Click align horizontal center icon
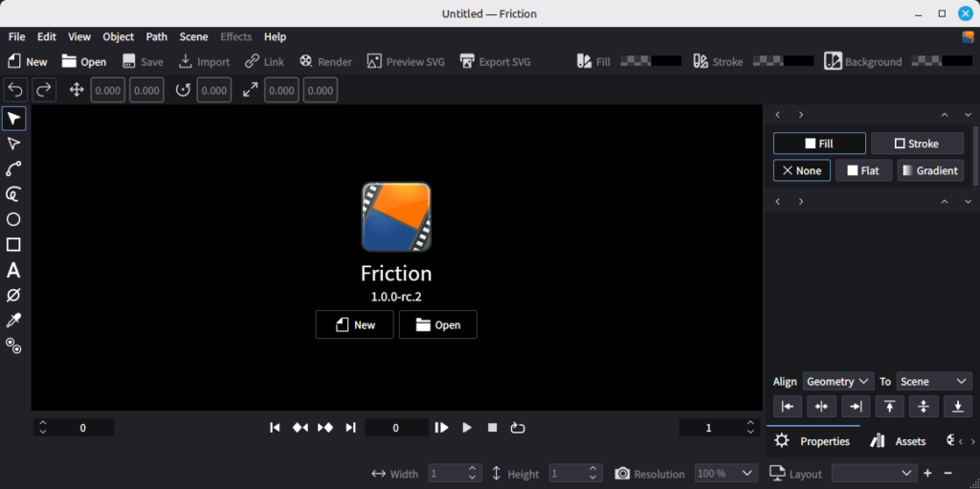 820,407
